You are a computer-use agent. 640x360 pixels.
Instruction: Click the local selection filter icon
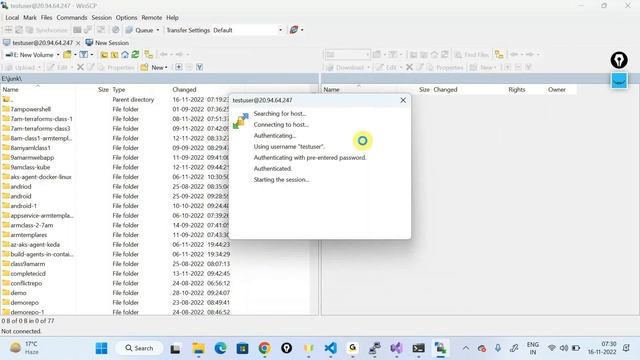(199, 67)
